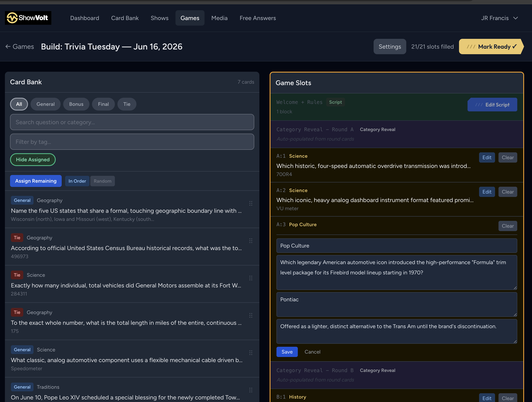This screenshot has width=532, height=402.
Task: Focus the question search field
Action: (132, 122)
